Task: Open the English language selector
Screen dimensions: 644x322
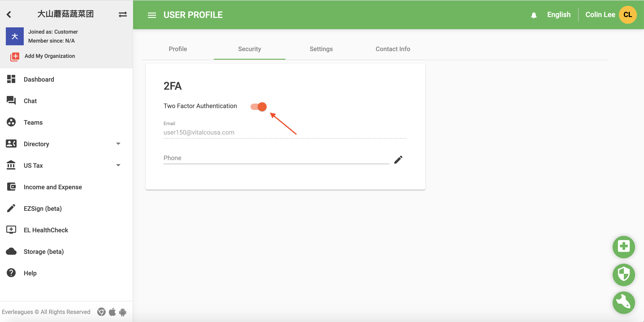Action: (559, 15)
